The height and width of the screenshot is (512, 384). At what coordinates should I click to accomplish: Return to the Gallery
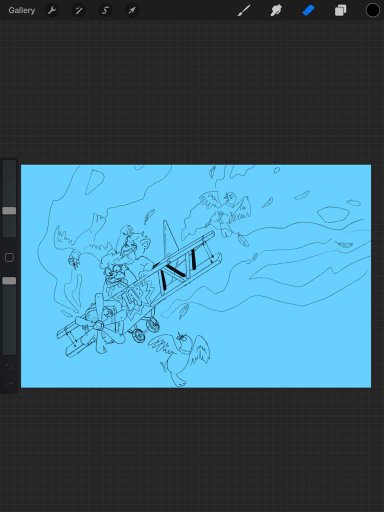(x=22, y=10)
